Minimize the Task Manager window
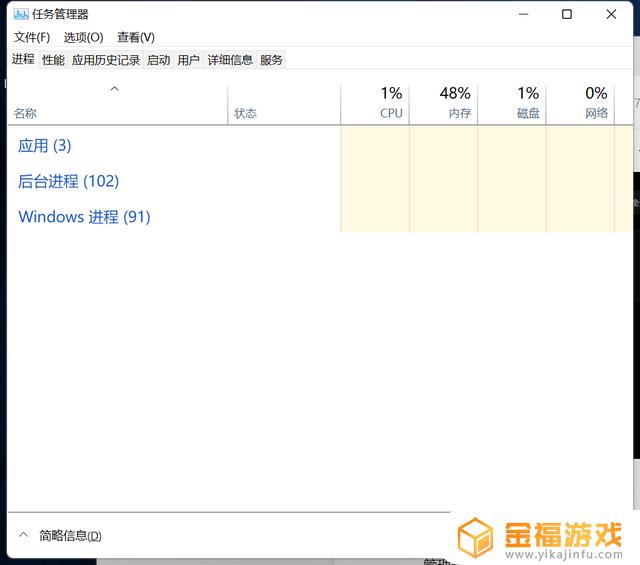Viewport: 640px width, 565px height. 524,14
